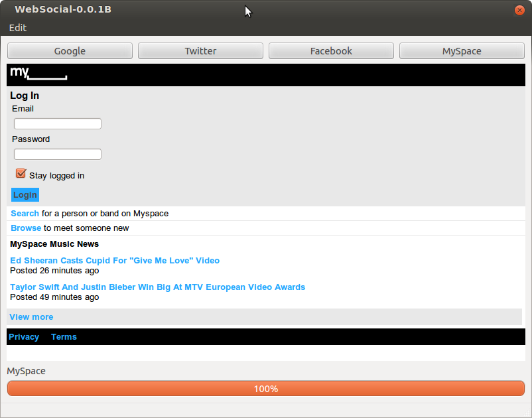Viewport: 532px width, 418px height.
Task: Switch to the Google site button
Action: point(70,51)
